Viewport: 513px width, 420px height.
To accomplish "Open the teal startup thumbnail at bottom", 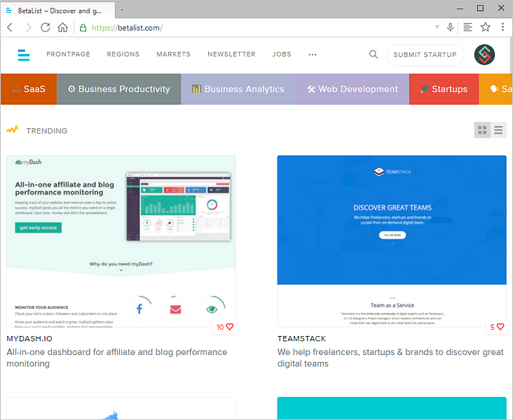I will (392, 408).
